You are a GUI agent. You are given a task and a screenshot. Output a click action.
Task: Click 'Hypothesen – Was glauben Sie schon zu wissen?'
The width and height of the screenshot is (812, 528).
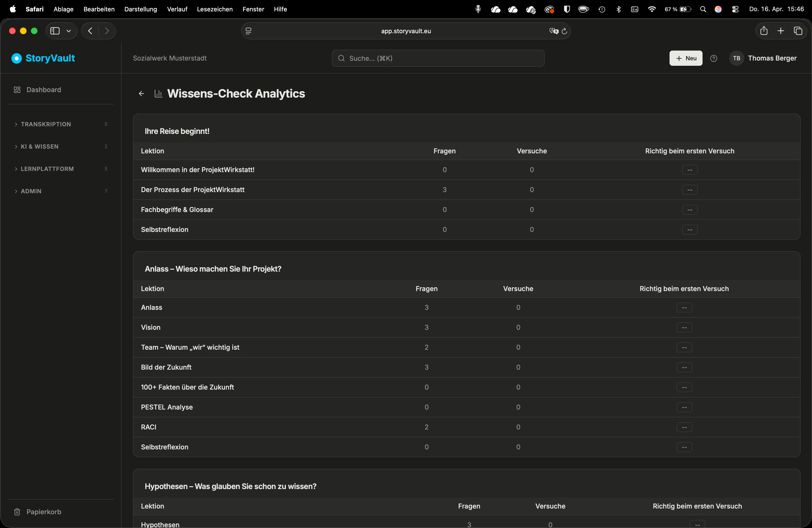point(231,486)
